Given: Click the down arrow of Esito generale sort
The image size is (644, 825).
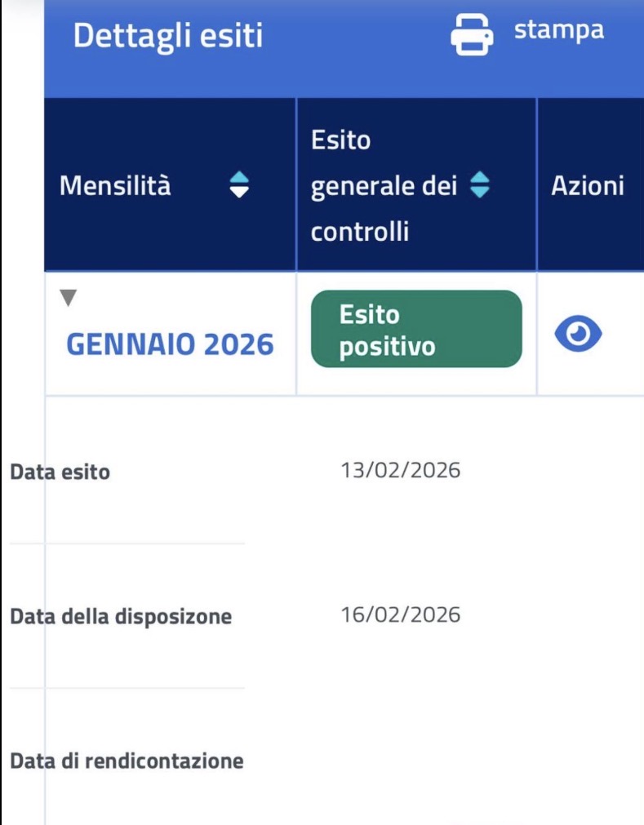Looking at the screenshot, I should 480,193.
